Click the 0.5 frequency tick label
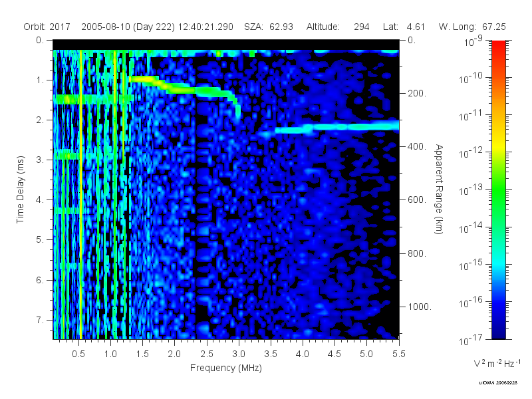The width and height of the screenshot is (532, 399). 78,354
